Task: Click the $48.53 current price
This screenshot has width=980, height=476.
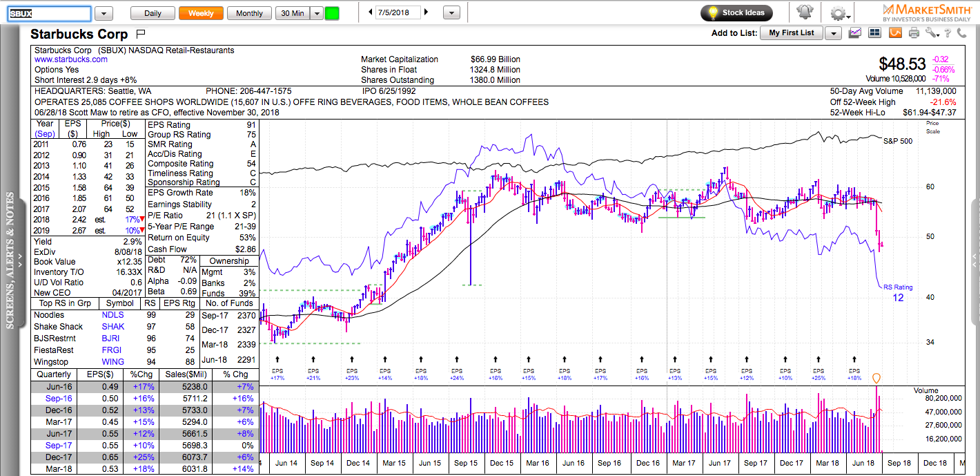Action: (902, 64)
